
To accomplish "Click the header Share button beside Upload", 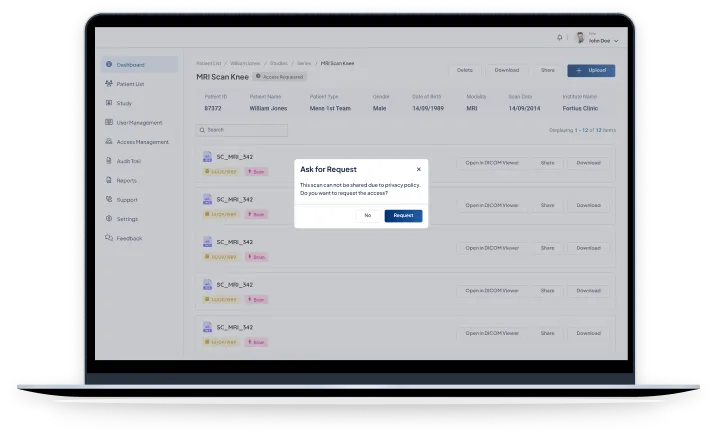I will (547, 70).
